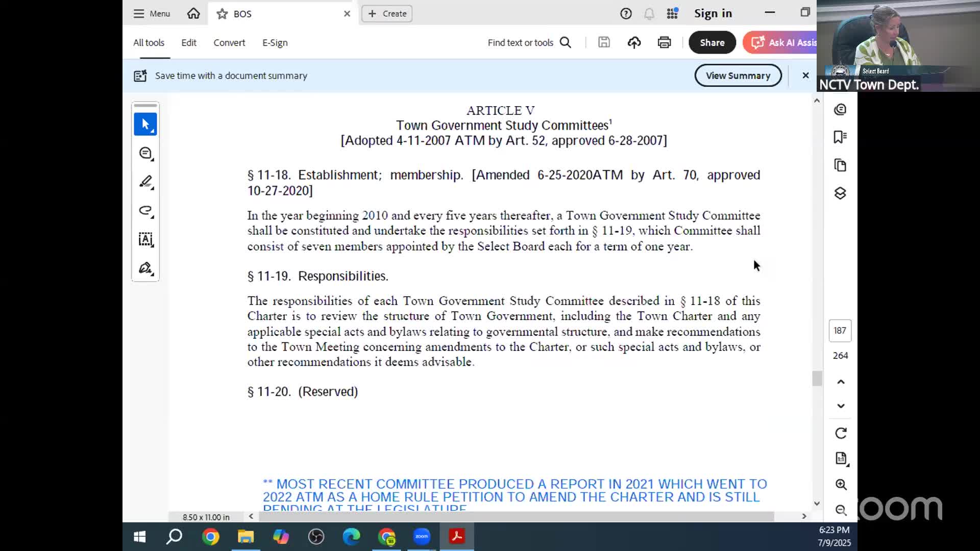The width and height of the screenshot is (980, 551).
Task: View document Summary
Action: click(738, 76)
